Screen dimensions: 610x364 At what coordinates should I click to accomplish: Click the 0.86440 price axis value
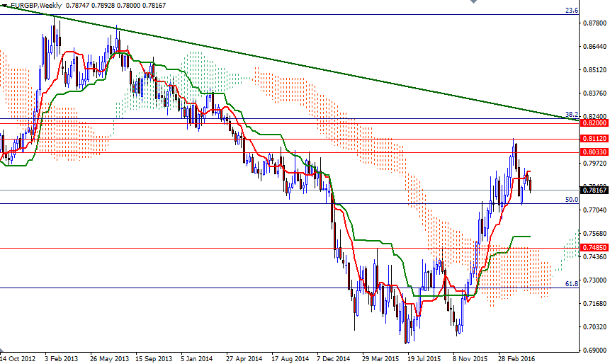[595, 47]
